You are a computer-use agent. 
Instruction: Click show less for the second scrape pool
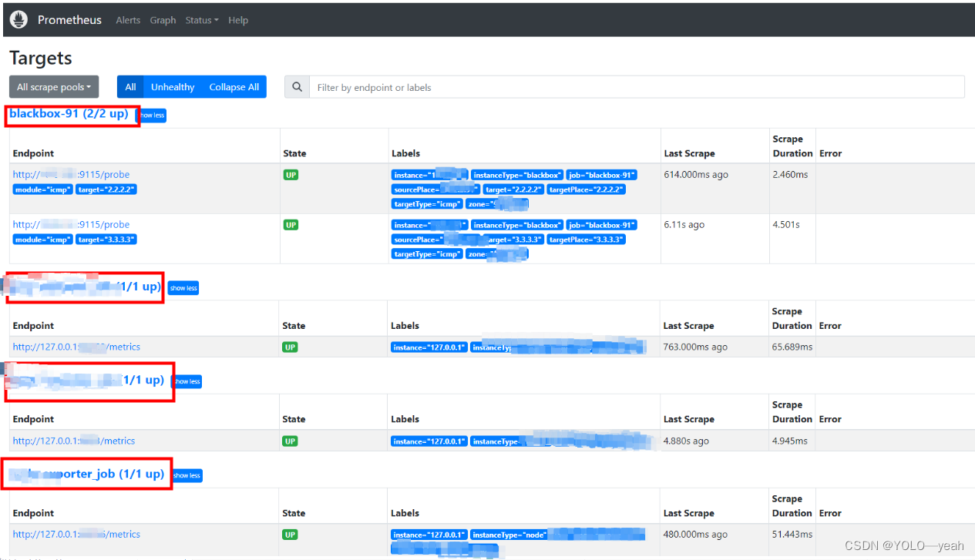coord(183,288)
